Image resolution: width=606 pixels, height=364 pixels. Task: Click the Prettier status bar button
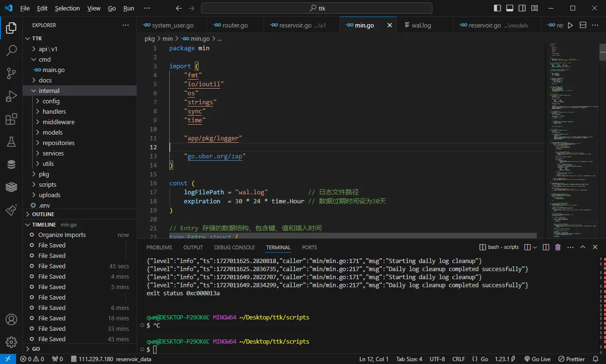pyautogui.click(x=571, y=359)
